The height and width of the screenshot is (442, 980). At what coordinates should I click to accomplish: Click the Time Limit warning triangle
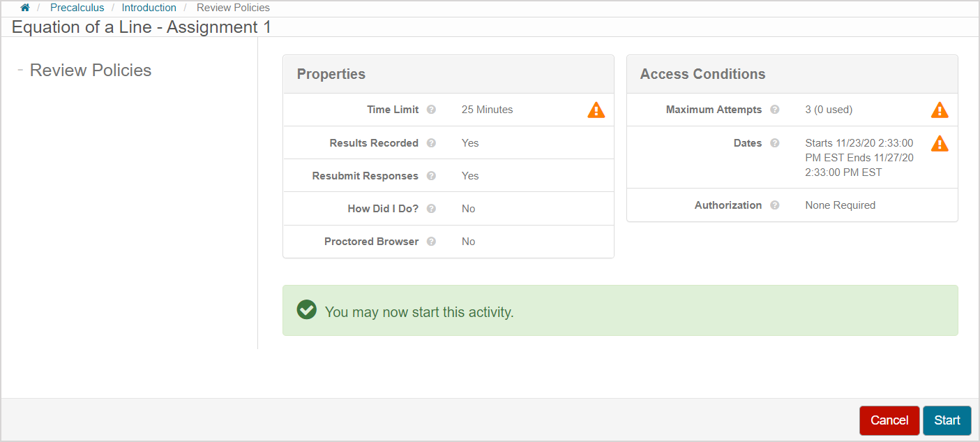click(x=596, y=110)
